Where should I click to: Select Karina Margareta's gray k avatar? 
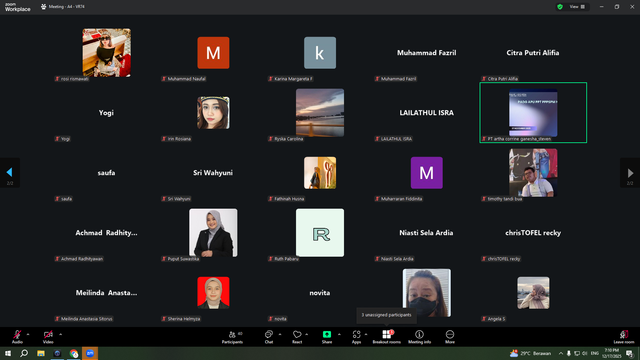tap(320, 53)
